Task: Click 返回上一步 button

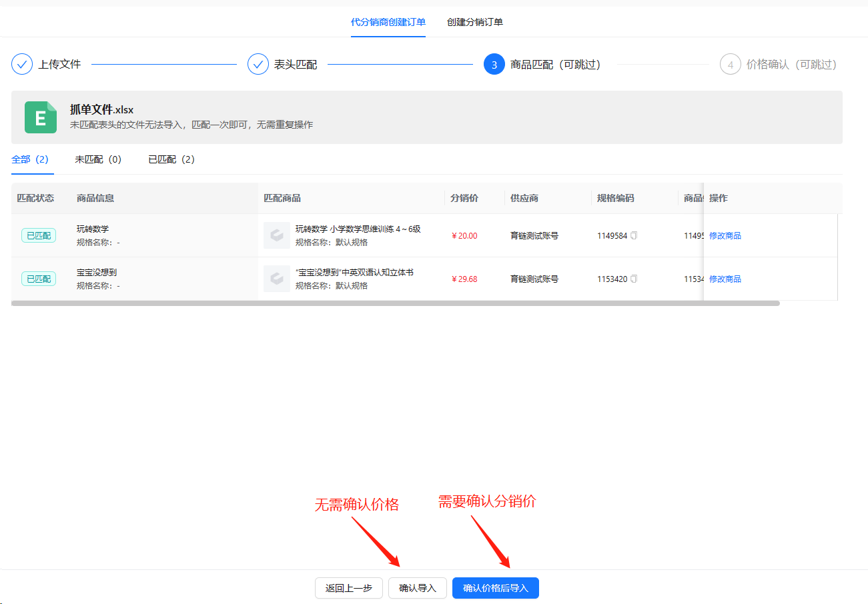Action: (349, 588)
